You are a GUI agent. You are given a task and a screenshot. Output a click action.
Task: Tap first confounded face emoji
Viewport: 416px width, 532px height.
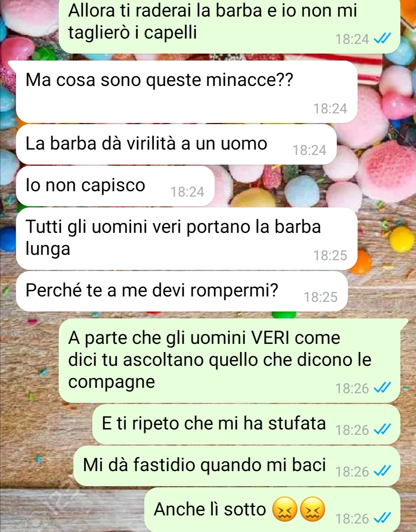point(284,509)
